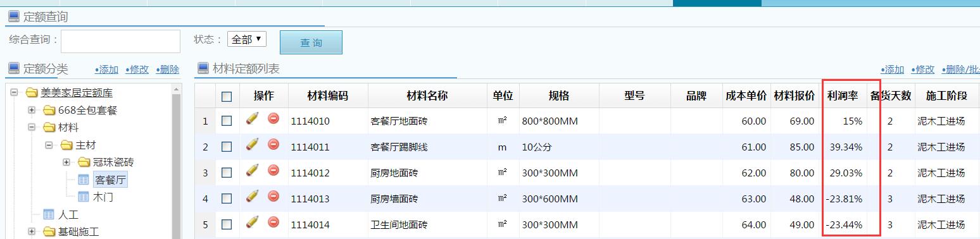Delete row 1114011 with red icon

pos(273,144)
